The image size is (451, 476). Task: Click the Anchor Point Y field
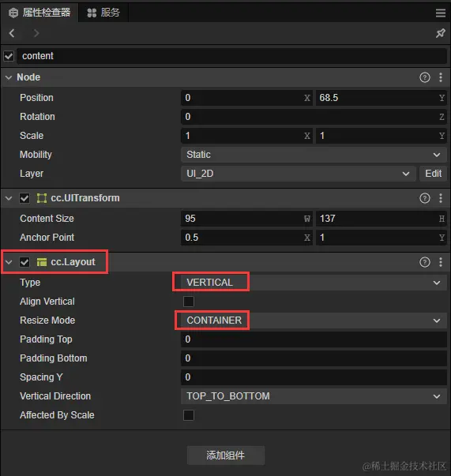pyautogui.click(x=381, y=238)
